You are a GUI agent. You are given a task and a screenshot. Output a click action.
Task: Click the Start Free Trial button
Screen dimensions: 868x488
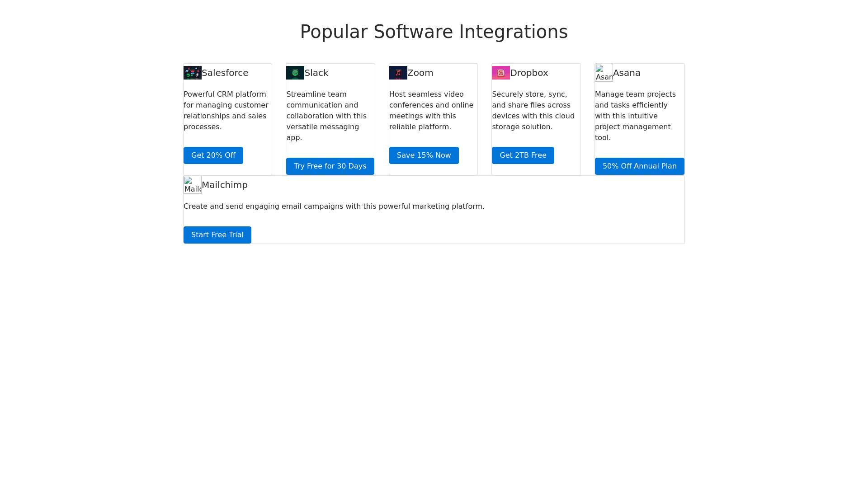pyautogui.click(x=217, y=235)
